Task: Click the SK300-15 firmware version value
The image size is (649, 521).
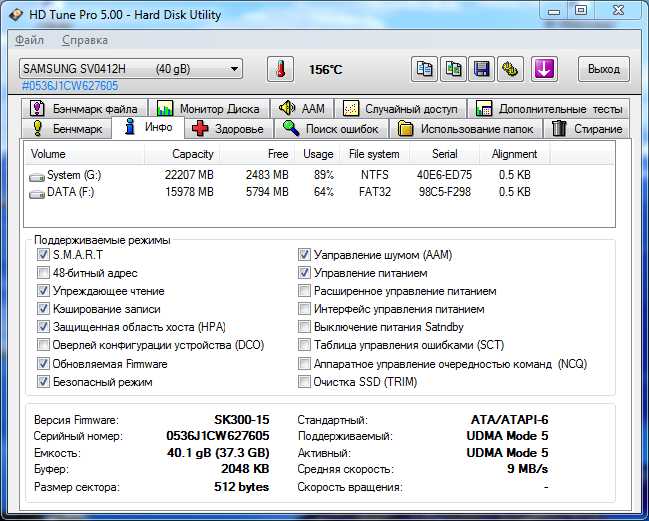Action: pyautogui.click(x=242, y=420)
